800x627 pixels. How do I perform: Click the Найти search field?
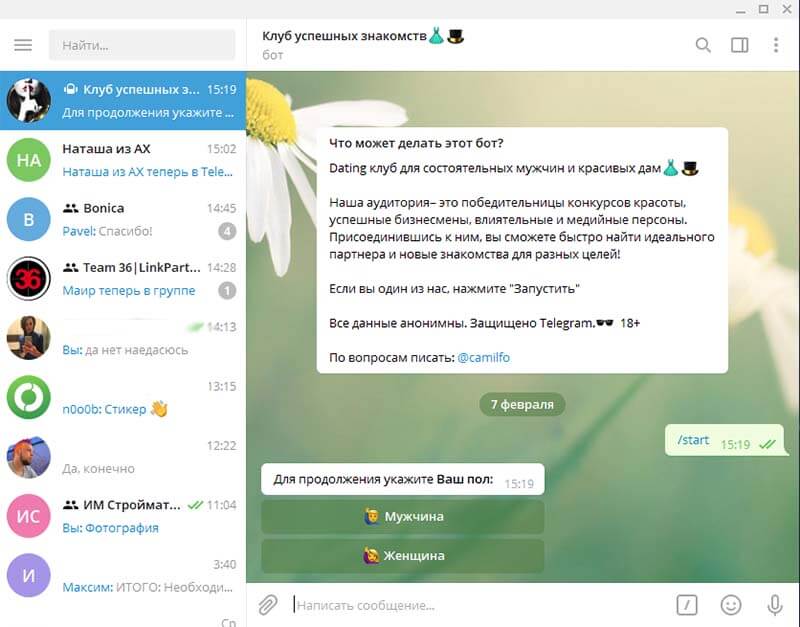[x=142, y=45]
